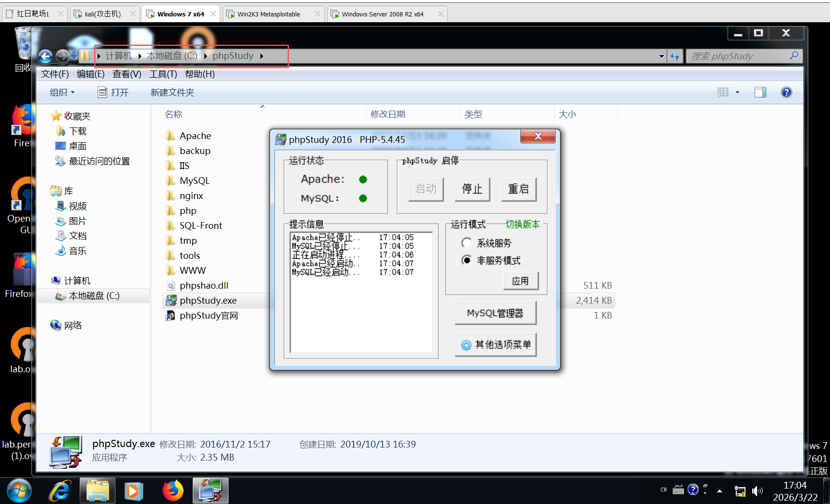Expand the phpStudy breadcrumb arrow
Screen dimensions: 830x504
261,56
